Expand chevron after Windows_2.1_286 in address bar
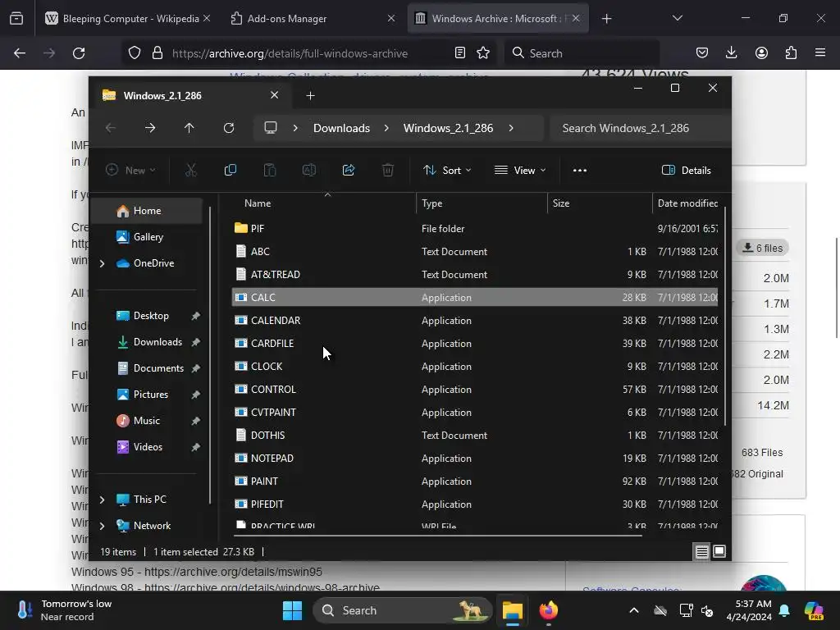The height and width of the screenshot is (630, 840). pyautogui.click(x=511, y=128)
